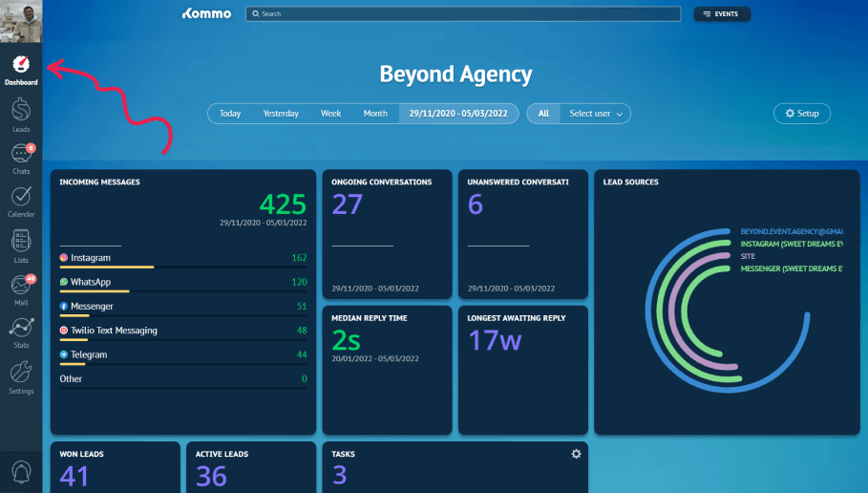Click the 6 unanswered conversations value
Screen dimensions: 868x493
point(476,204)
